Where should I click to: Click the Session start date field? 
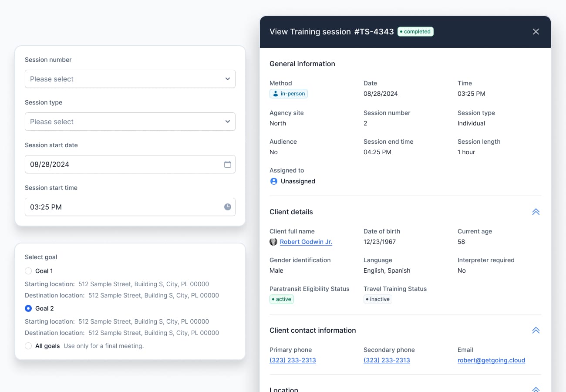click(x=130, y=164)
